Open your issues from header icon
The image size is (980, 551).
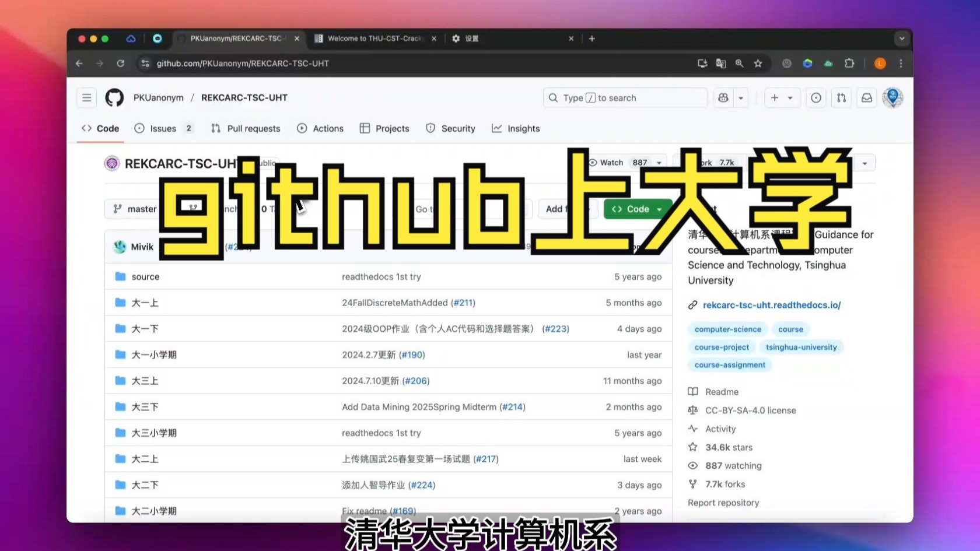pyautogui.click(x=816, y=98)
